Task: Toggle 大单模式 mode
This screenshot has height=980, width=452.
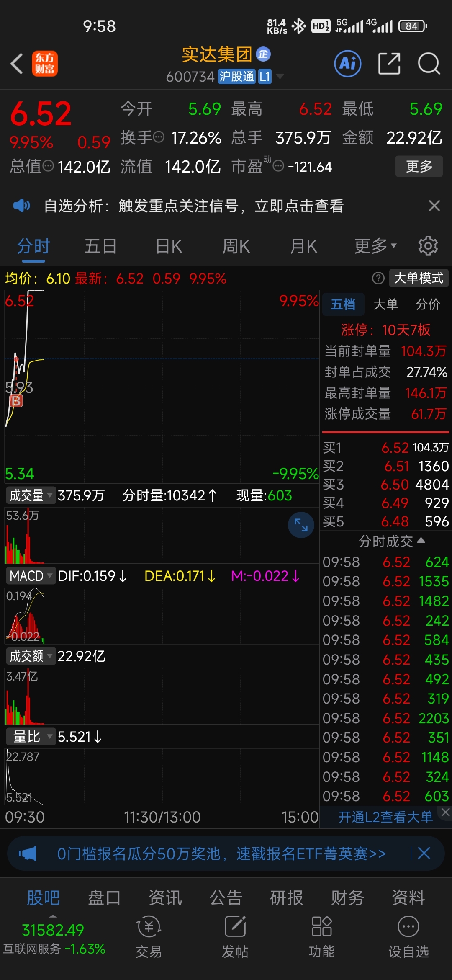Action: tap(419, 278)
